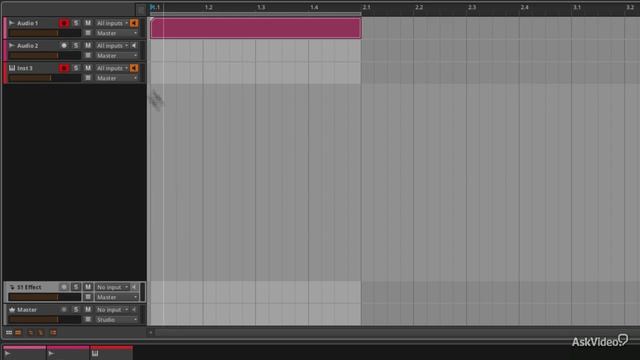Solo the S1 Effect track

76,287
